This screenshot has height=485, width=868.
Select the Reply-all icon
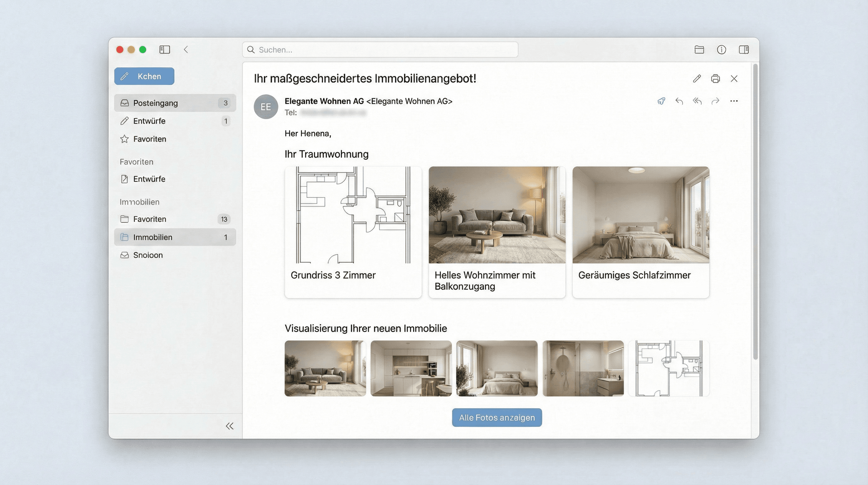coord(697,101)
